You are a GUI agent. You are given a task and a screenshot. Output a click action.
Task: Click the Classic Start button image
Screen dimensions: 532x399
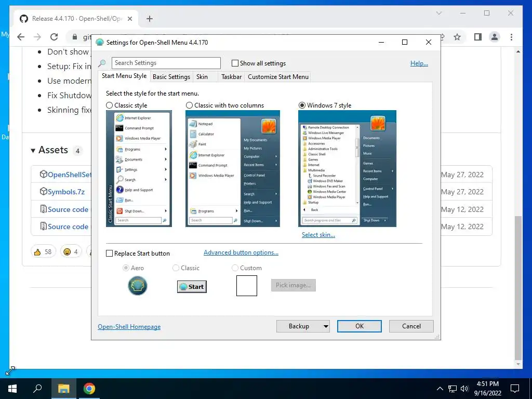[192, 287]
